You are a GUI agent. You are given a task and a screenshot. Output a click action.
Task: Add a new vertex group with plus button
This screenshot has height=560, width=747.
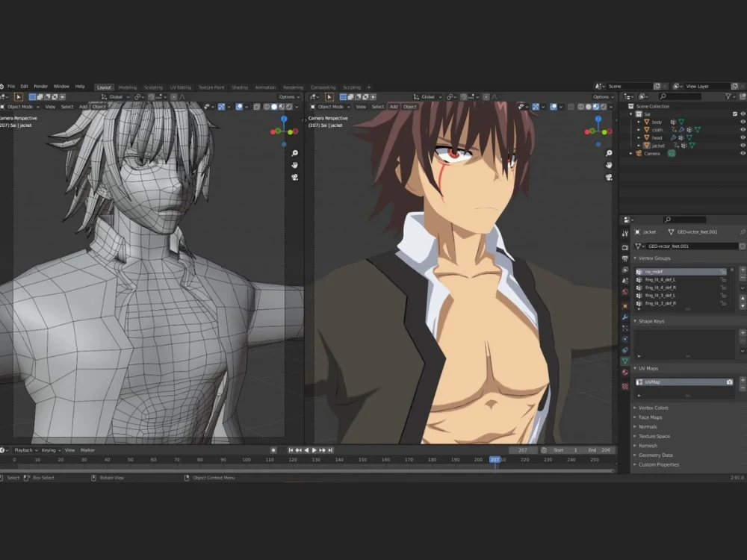pos(743,270)
